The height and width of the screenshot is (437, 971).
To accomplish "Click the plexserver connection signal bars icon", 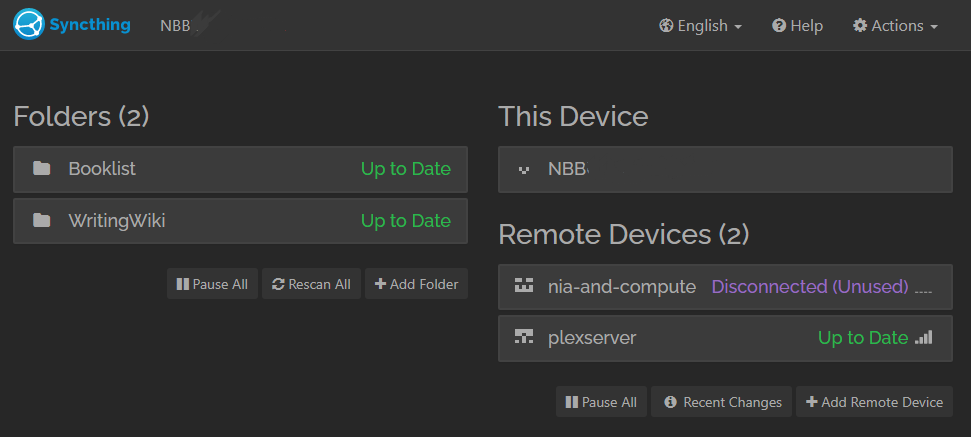I will [923, 337].
